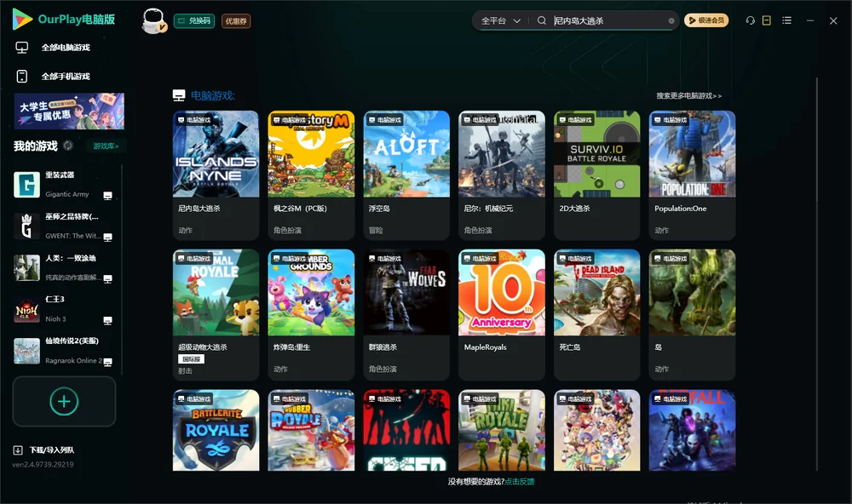The width and height of the screenshot is (852, 504).
Task: Open the user avatar profile
Action: [153, 20]
